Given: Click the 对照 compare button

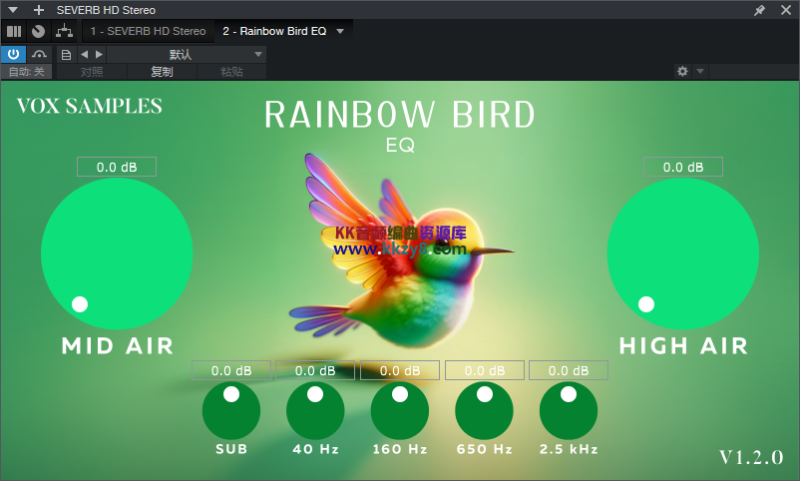Looking at the screenshot, I should tap(92, 72).
